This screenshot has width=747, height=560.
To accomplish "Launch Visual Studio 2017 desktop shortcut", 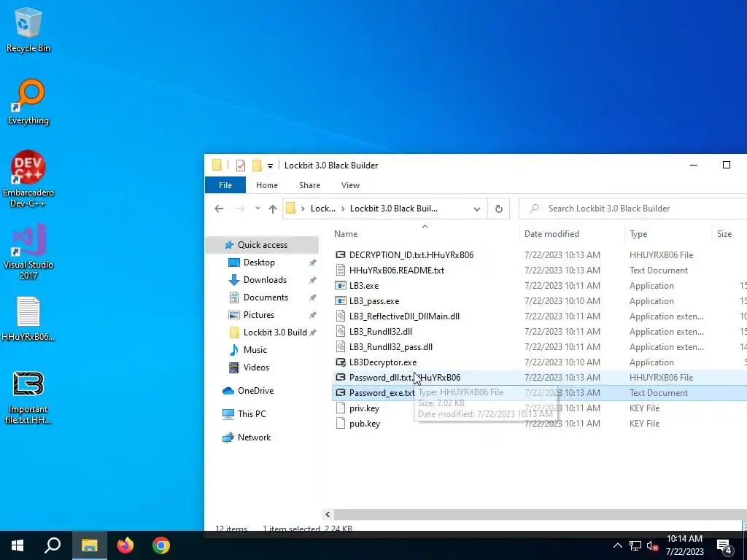I will pyautogui.click(x=28, y=251).
